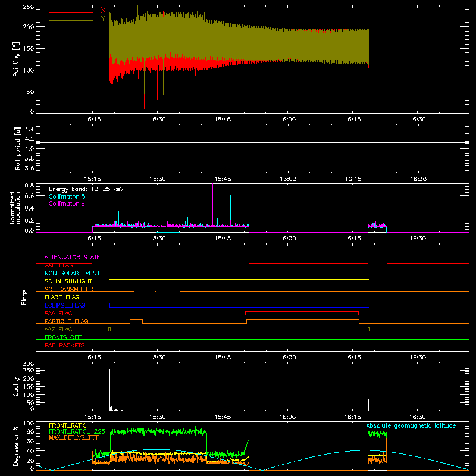Click the X pointing legend label
The height and width of the screenshot is (476, 476).
tap(103, 11)
